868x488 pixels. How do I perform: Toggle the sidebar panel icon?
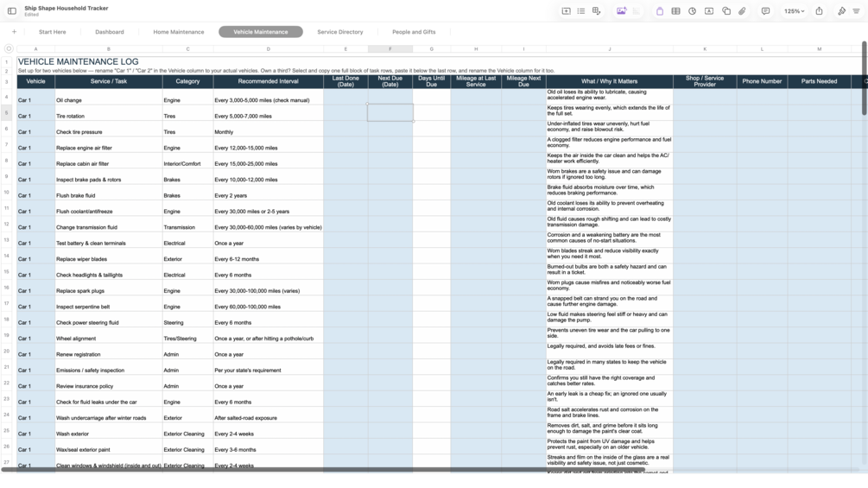pos(11,11)
